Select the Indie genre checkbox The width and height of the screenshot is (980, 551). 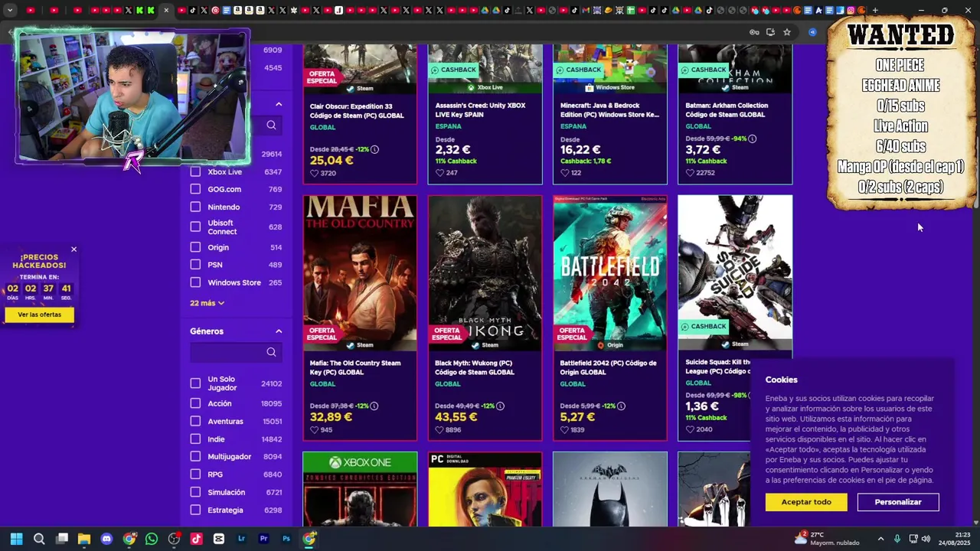coord(195,439)
